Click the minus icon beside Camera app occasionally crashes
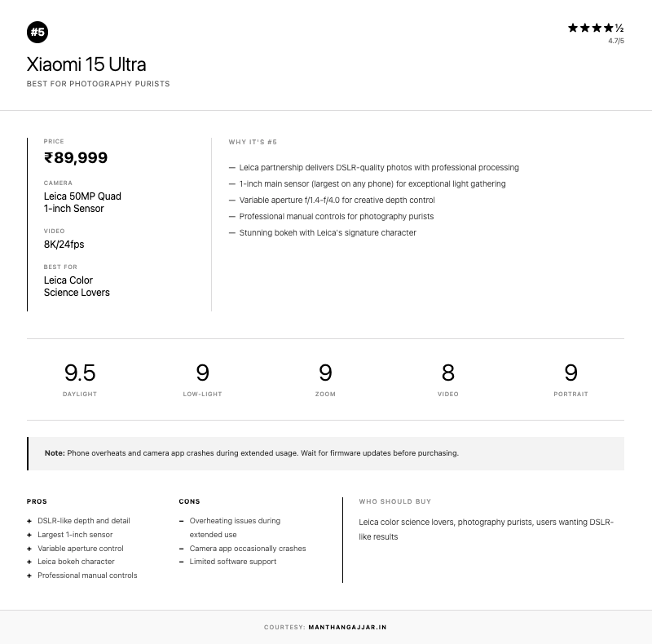This screenshot has width=652, height=644. pos(181,549)
